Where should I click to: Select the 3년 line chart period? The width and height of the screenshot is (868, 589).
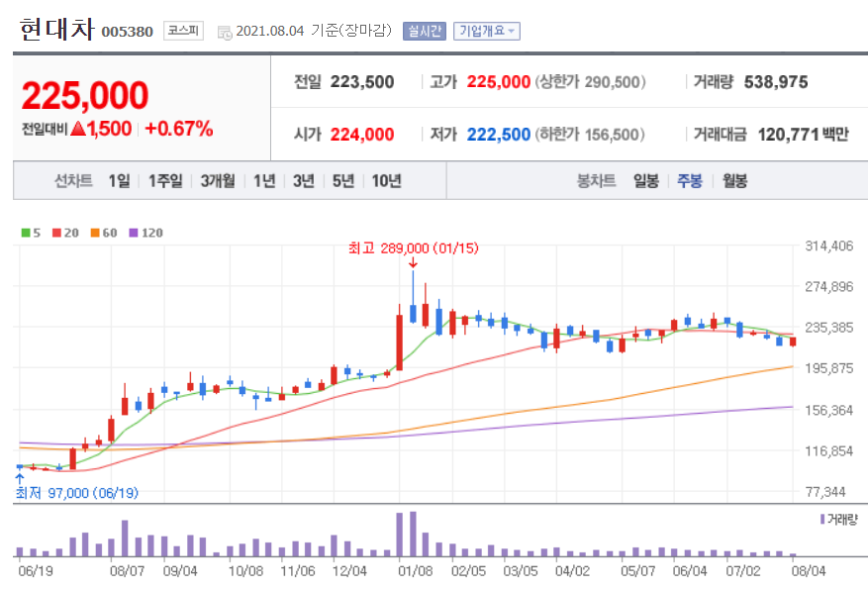(304, 180)
